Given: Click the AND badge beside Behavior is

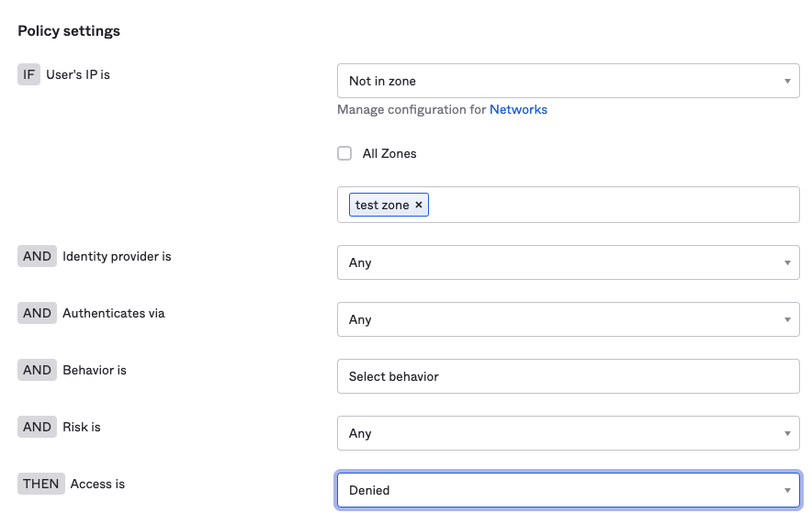Looking at the screenshot, I should [37, 370].
